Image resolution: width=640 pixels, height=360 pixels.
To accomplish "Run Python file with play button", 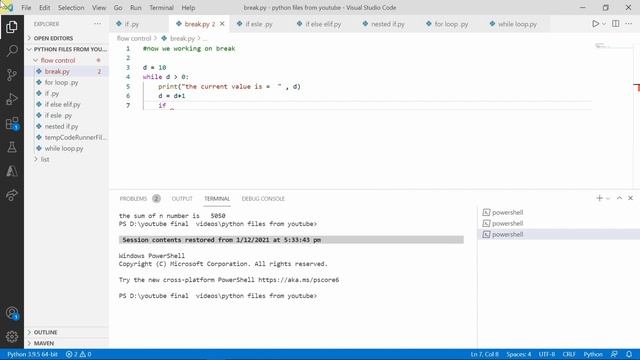I will tap(596, 24).
